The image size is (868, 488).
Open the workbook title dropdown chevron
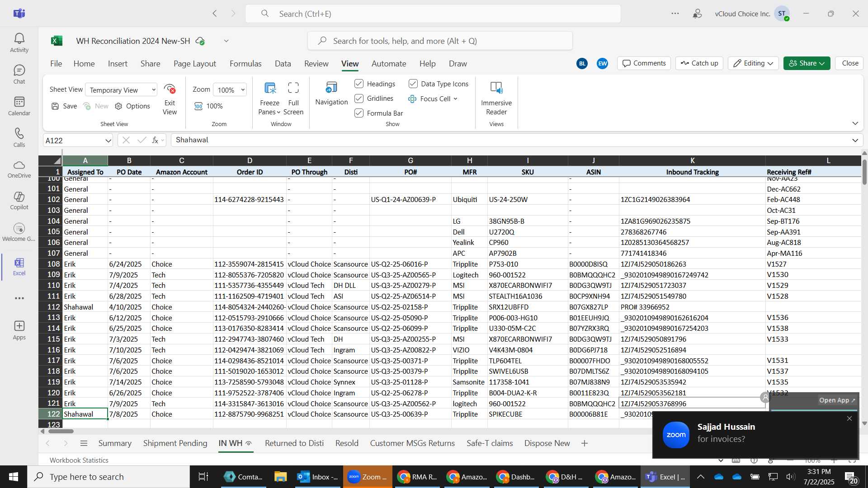pos(226,41)
